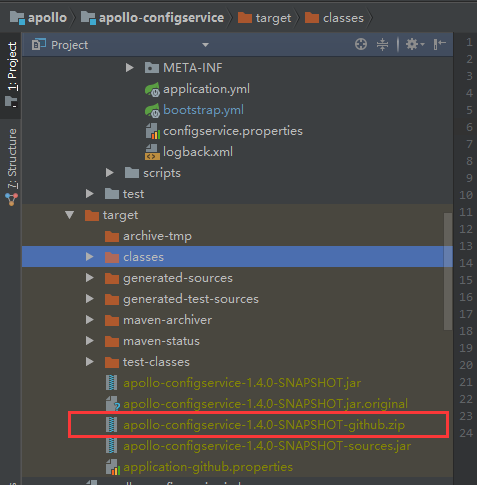Click the jar.original unknown file icon
Viewport: 477px width, 485px height.
click(113, 404)
